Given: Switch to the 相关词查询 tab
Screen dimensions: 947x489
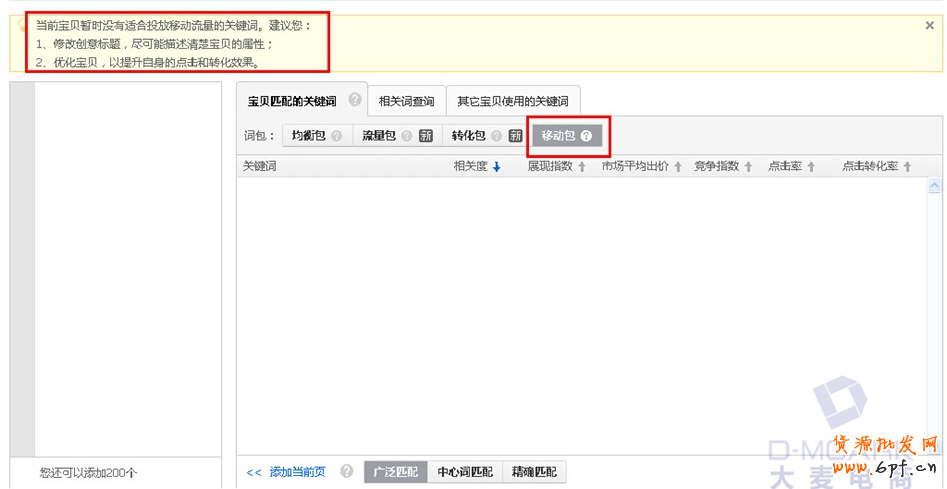Looking at the screenshot, I should 406,101.
